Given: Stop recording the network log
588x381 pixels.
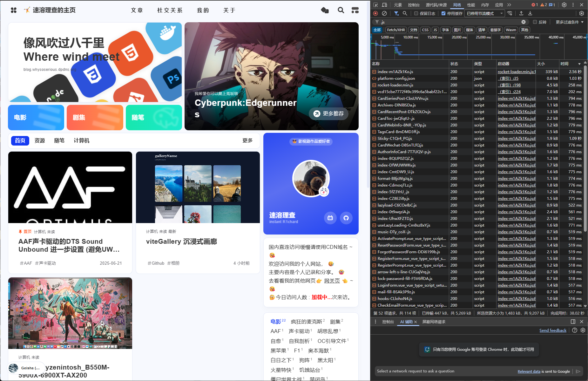Looking at the screenshot, I should click(x=375, y=13).
